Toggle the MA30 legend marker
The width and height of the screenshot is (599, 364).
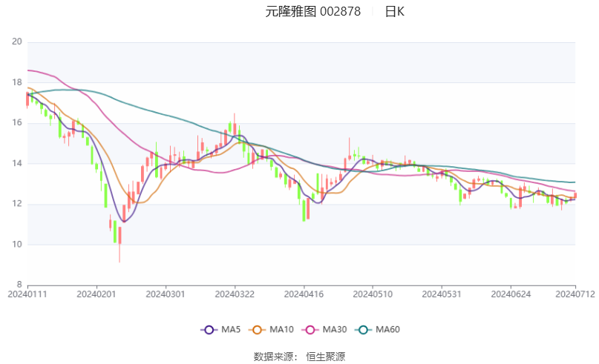pyautogui.click(x=324, y=329)
